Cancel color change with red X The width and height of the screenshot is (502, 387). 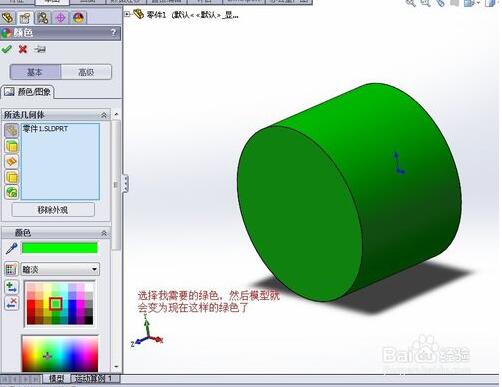click(23, 49)
